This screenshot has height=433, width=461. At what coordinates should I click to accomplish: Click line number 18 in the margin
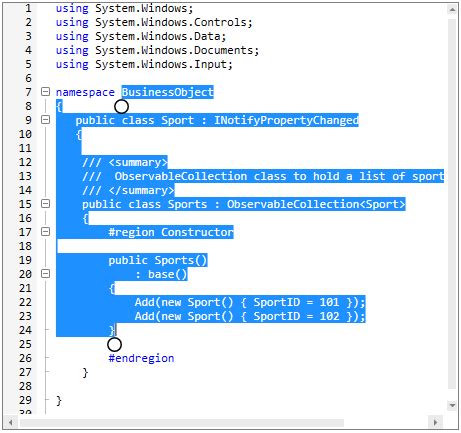click(25, 246)
